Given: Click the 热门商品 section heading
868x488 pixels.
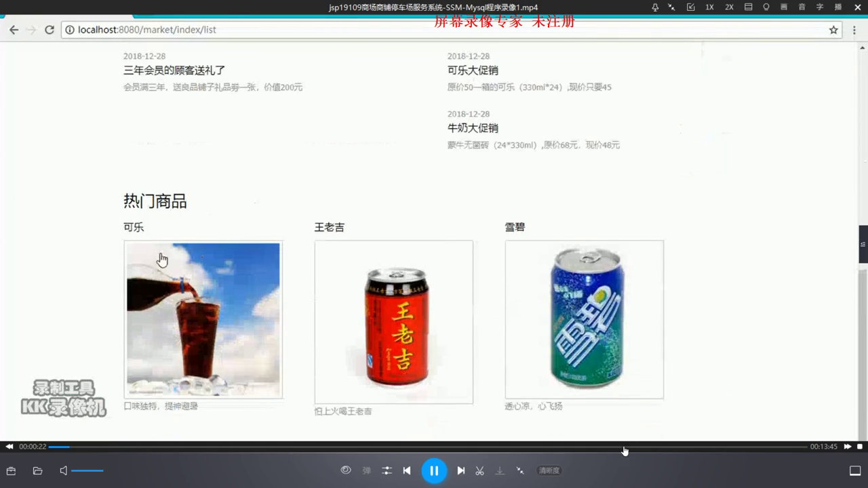Looking at the screenshot, I should pyautogui.click(x=155, y=201).
